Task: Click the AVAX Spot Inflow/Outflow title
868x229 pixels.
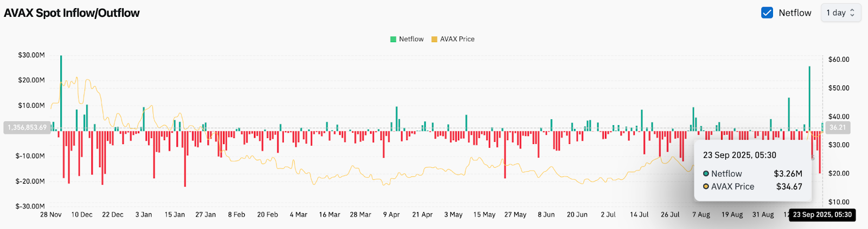Action: [x=72, y=13]
